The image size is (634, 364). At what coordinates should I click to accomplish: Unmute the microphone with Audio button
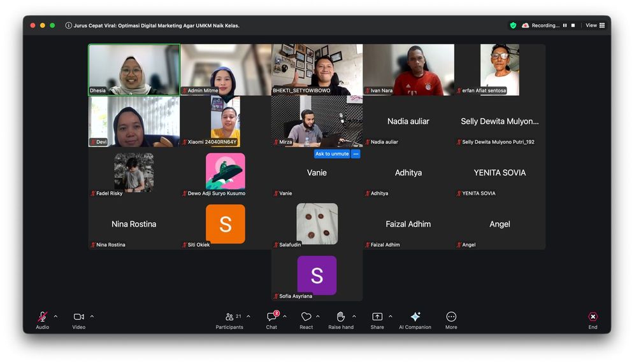(x=42, y=317)
